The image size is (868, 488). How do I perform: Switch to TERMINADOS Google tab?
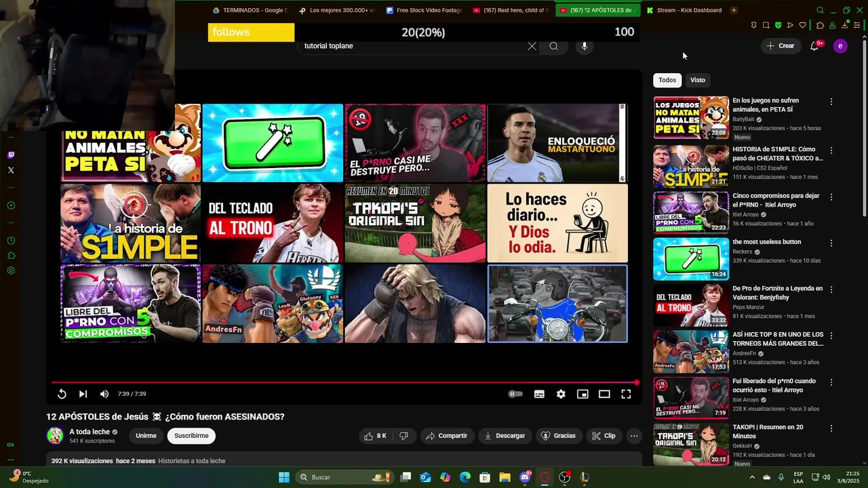pos(250,10)
